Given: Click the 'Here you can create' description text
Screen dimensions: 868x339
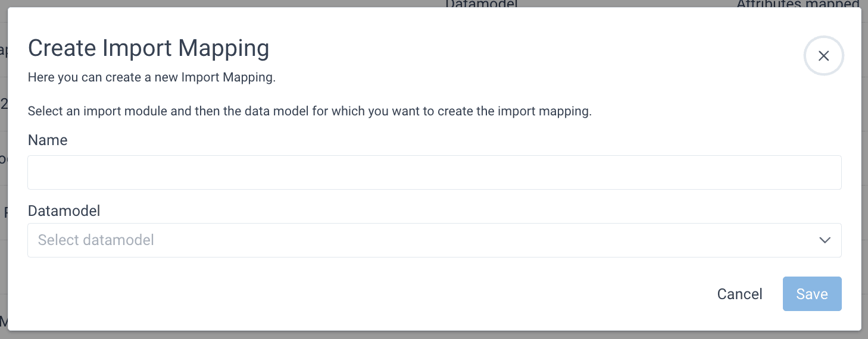Looking at the screenshot, I should pyautogui.click(x=151, y=78).
